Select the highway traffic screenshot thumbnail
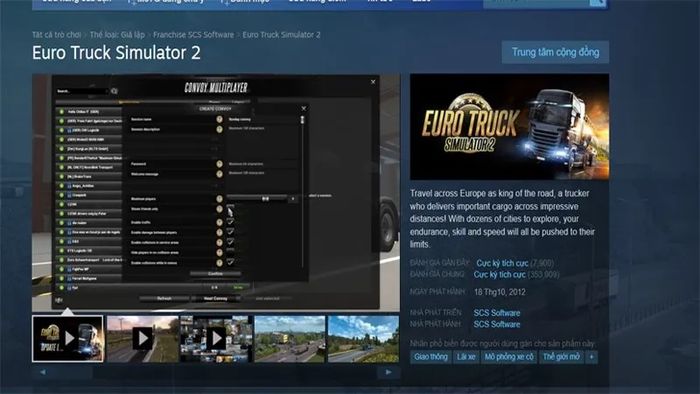This screenshot has width=700, height=394. tap(290, 339)
